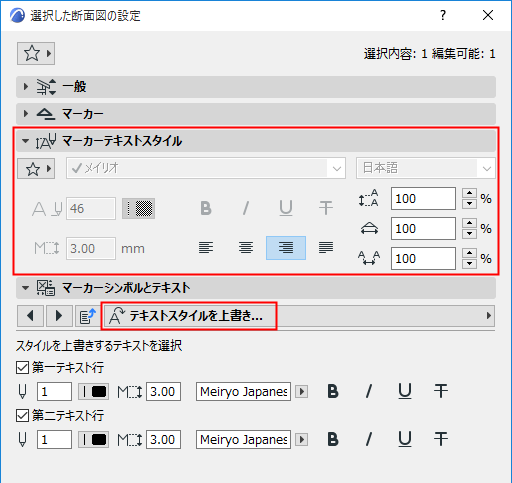This screenshot has width=512, height=483.
Task: Decrease width factor percent value
Action: pyautogui.click(x=469, y=234)
